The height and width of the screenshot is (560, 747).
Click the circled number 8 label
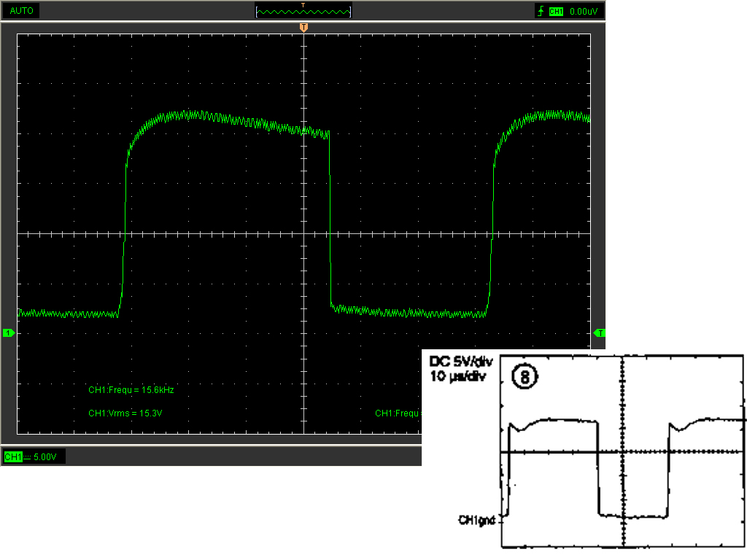coord(525,376)
